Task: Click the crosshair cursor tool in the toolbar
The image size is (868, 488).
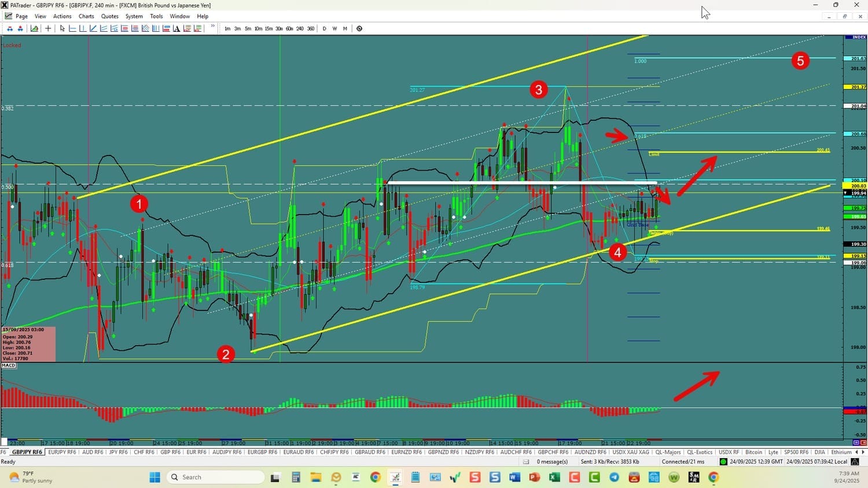Action: (x=49, y=28)
